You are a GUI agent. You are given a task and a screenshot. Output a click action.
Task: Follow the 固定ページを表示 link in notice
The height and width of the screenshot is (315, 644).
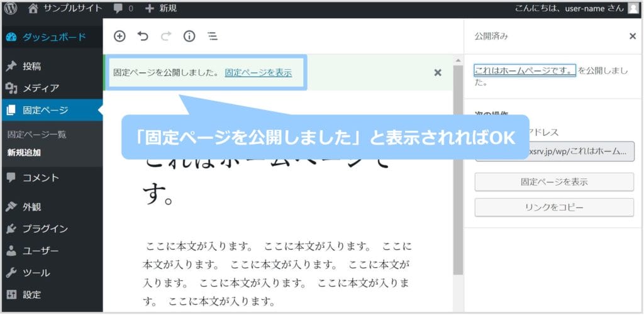258,73
